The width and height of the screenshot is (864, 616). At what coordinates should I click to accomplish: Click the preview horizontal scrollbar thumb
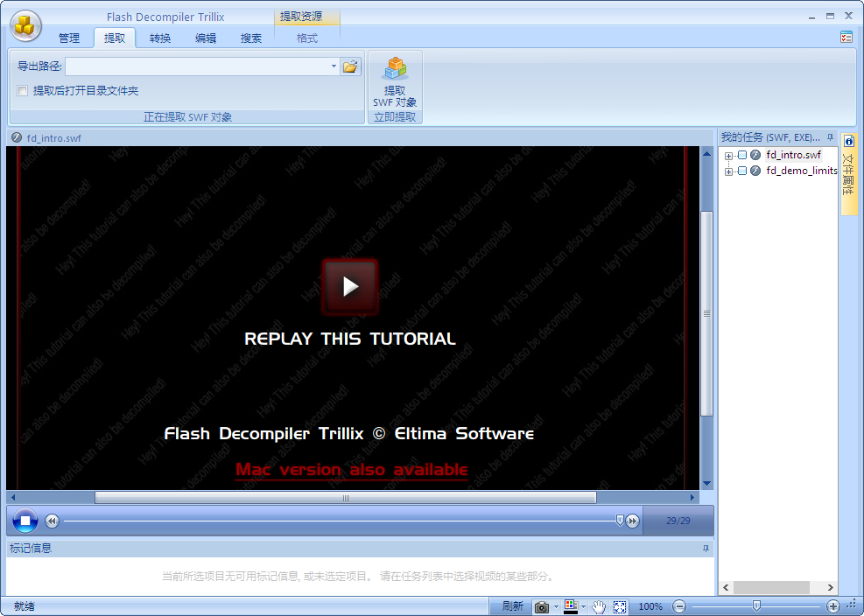pos(346,498)
